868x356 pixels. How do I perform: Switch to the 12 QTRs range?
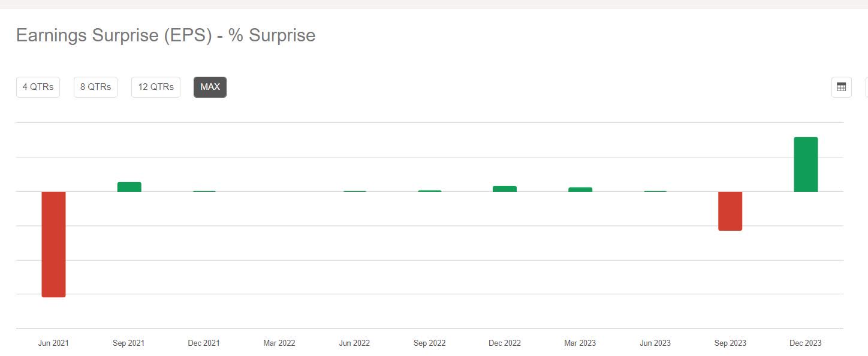(155, 86)
